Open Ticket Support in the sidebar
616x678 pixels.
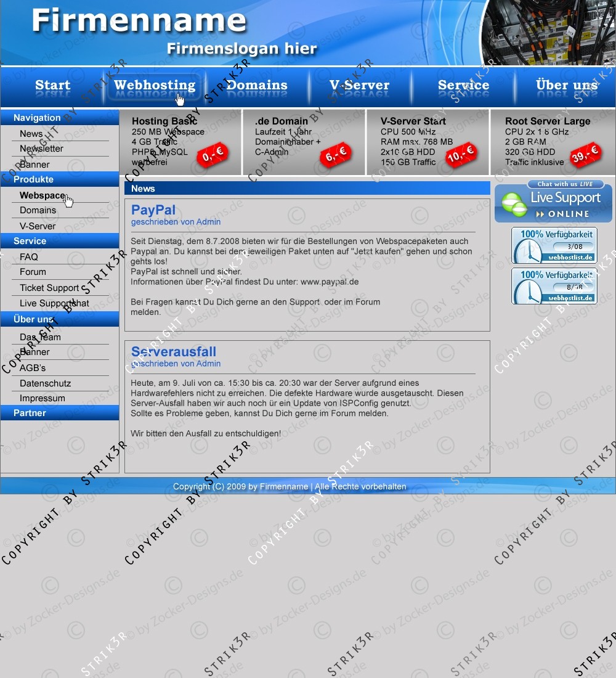pos(49,288)
